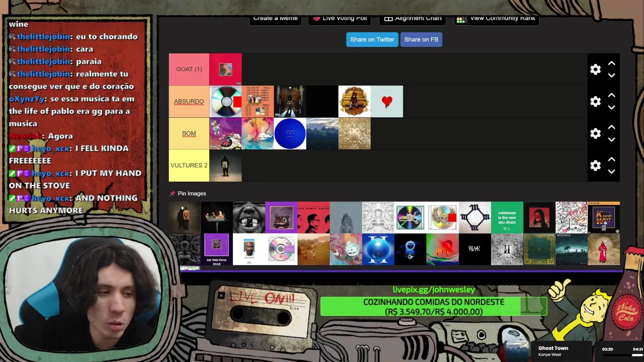Click Share on FB button
This screenshot has width=644, height=362.
[x=421, y=40]
